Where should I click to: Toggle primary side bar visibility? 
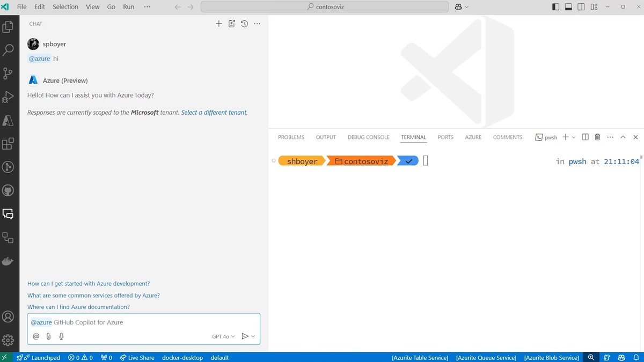pos(555,7)
